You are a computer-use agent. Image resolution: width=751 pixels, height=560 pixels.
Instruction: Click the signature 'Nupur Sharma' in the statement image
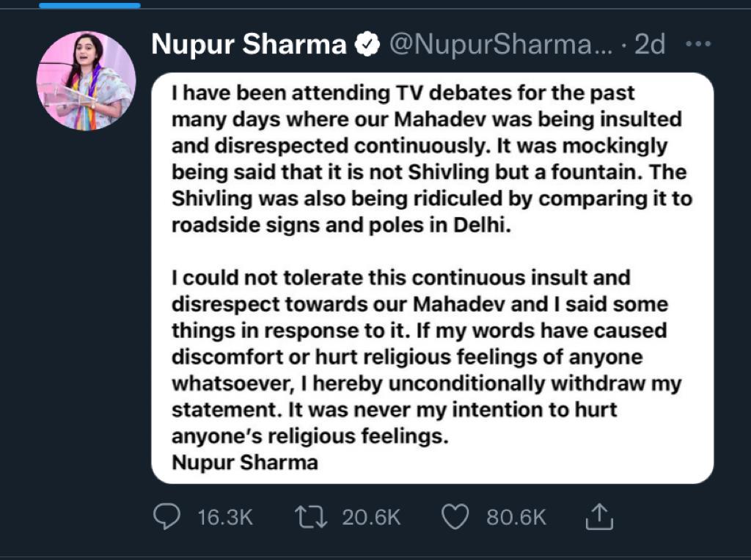pos(244,463)
